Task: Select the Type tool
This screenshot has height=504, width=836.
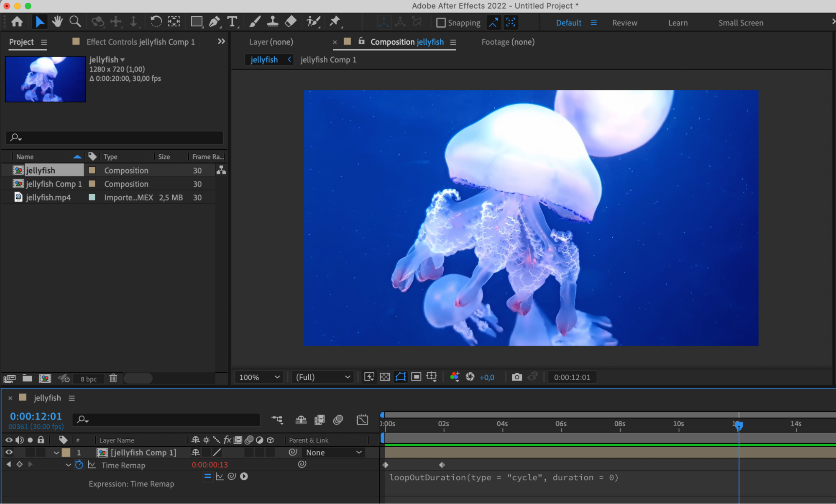Action: [232, 22]
